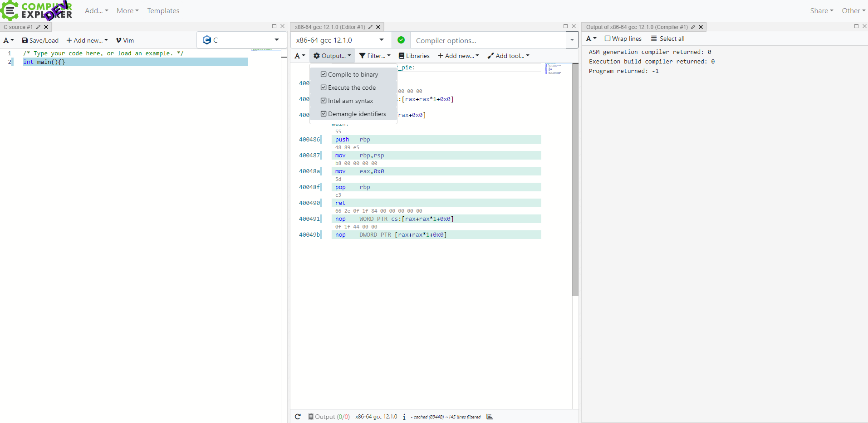Click the refresh icon in the output bar
The width and height of the screenshot is (868, 423).
point(298,417)
